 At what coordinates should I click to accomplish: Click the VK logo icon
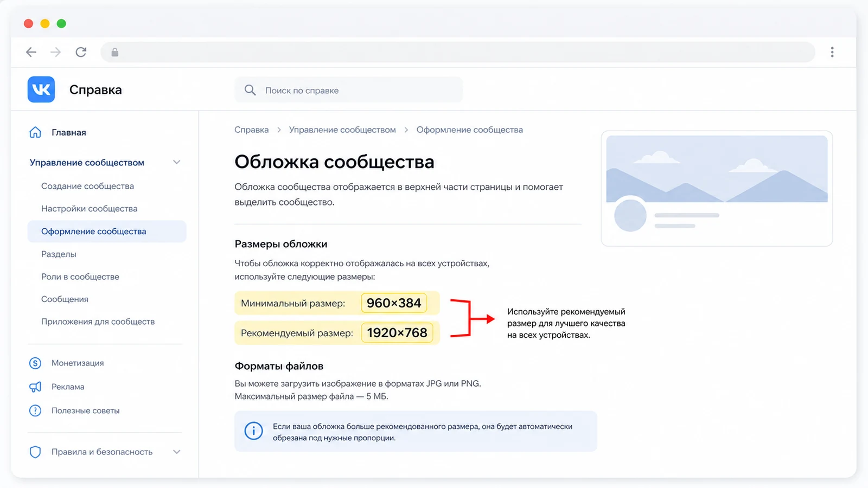click(41, 89)
